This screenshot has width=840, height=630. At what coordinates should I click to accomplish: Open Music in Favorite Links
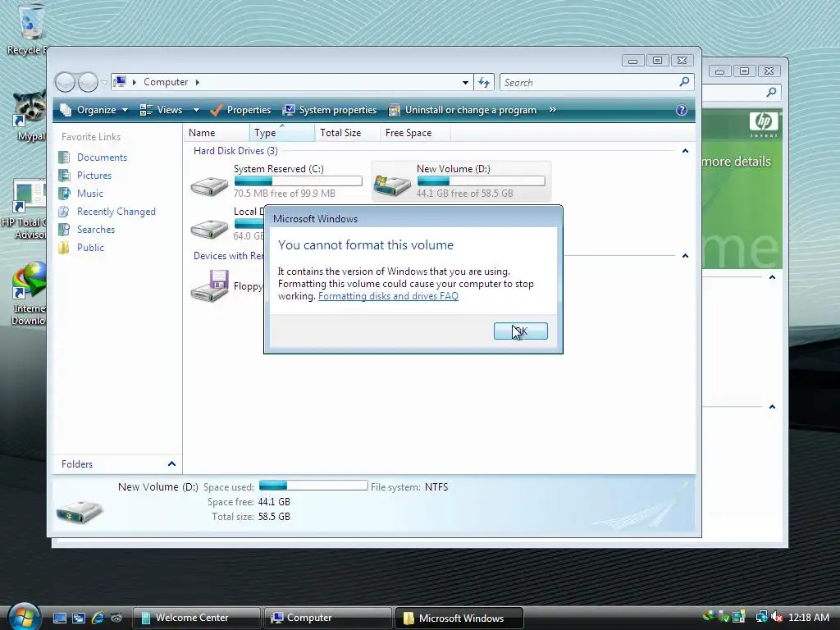point(90,194)
